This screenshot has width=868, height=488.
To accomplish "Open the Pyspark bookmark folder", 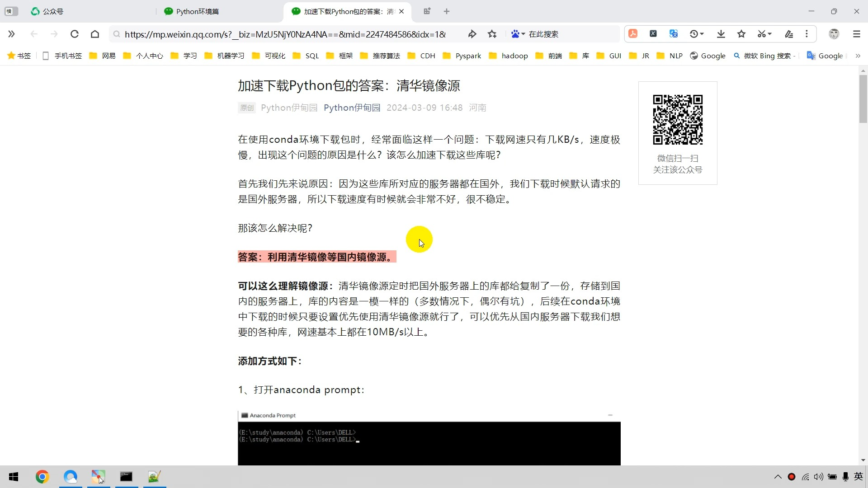I will coord(462,56).
